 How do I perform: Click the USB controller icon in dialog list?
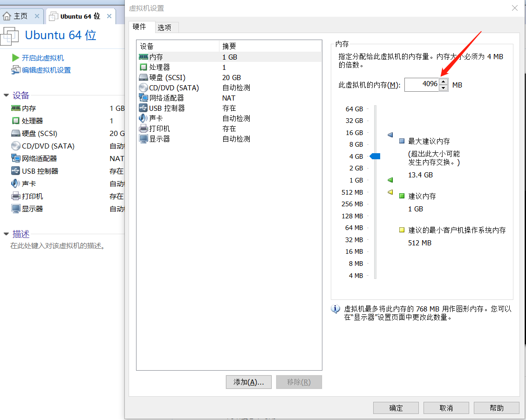click(x=143, y=108)
